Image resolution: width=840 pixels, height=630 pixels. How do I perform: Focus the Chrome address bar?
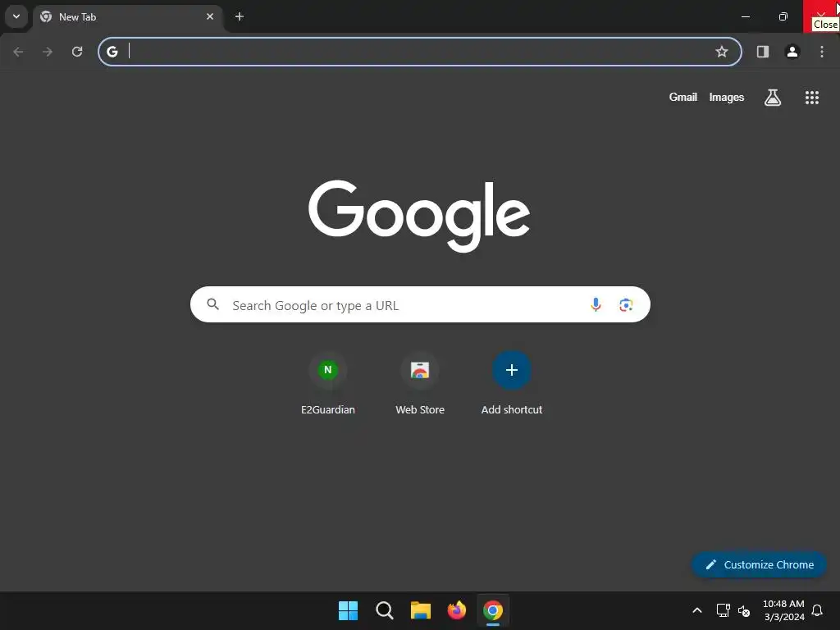[420, 52]
